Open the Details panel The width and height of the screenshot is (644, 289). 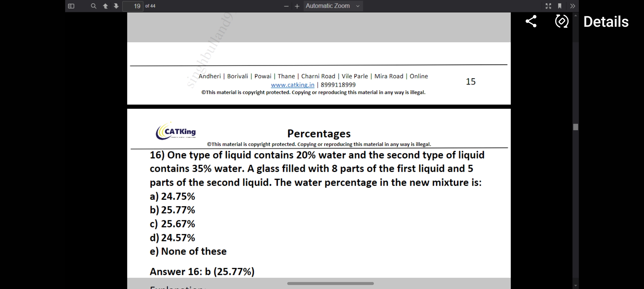[606, 21]
